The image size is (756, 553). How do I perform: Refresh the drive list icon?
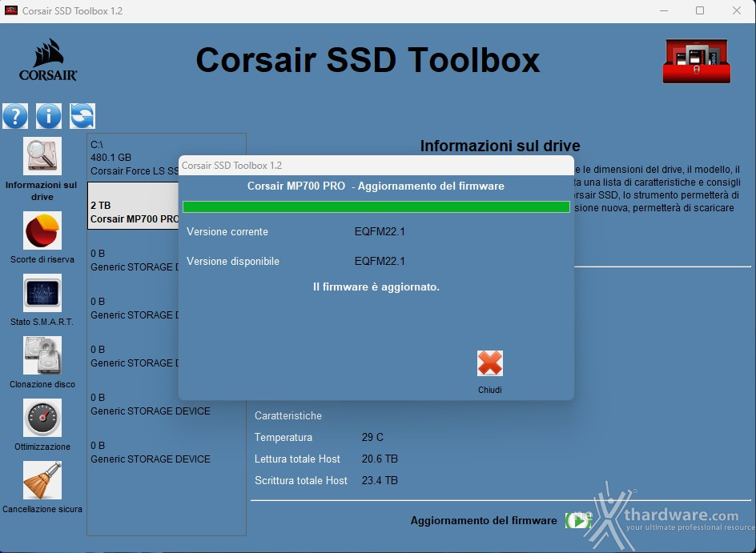coord(82,116)
